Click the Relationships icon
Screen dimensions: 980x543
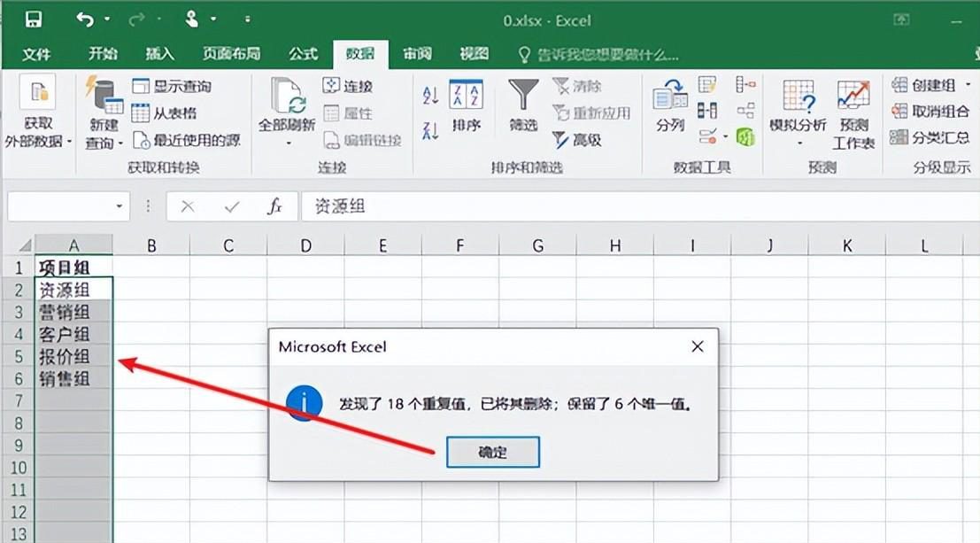click(745, 111)
